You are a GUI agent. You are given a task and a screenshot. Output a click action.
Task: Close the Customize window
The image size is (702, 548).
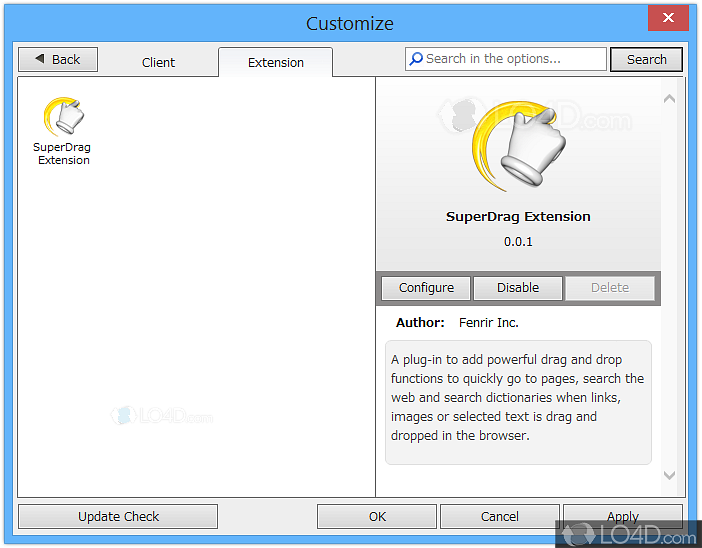[668, 17]
